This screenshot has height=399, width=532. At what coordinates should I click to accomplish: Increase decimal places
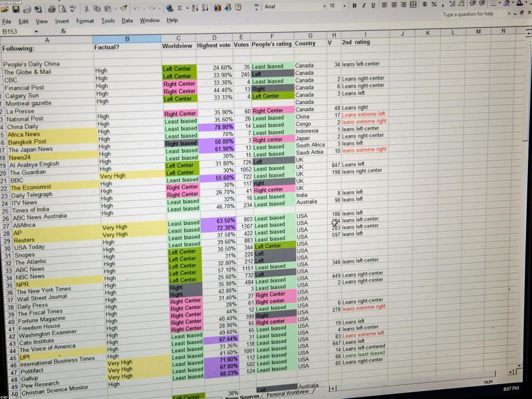(x=453, y=4)
